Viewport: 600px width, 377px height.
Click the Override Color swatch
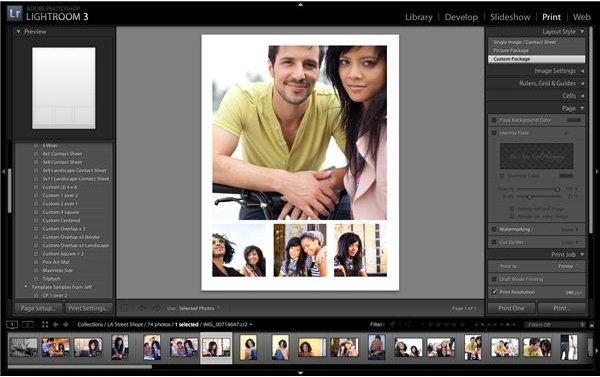coord(566,176)
